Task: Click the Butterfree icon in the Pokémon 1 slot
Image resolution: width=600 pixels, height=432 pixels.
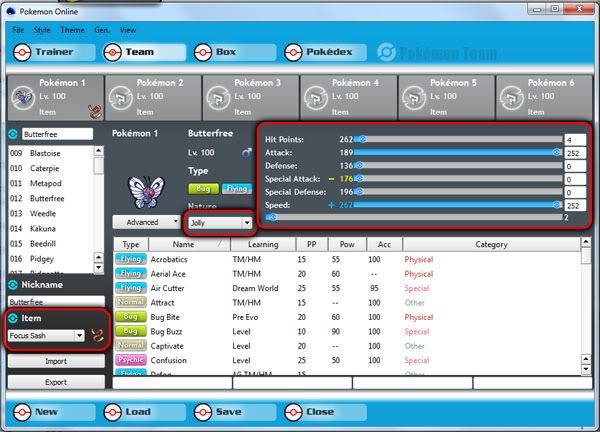Action: pyautogui.click(x=23, y=98)
